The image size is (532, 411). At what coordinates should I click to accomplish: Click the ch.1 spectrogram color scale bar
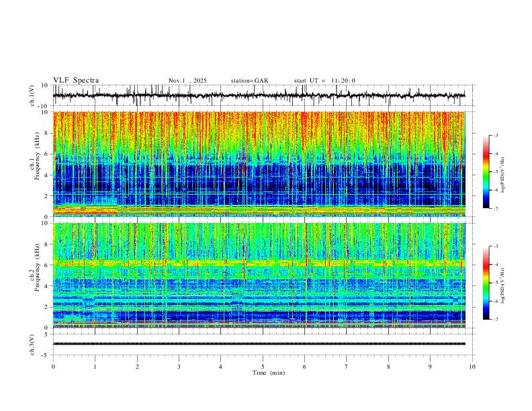pos(486,172)
